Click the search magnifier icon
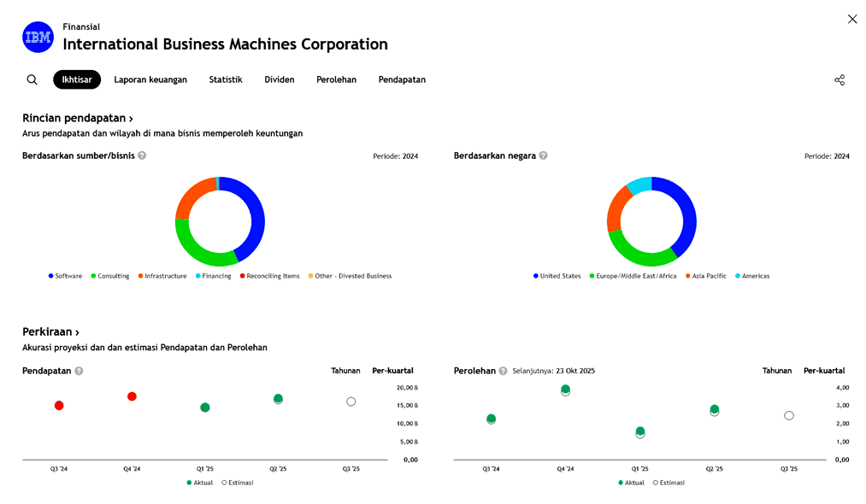Screen dimensions: 866x504 click(x=32, y=79)
